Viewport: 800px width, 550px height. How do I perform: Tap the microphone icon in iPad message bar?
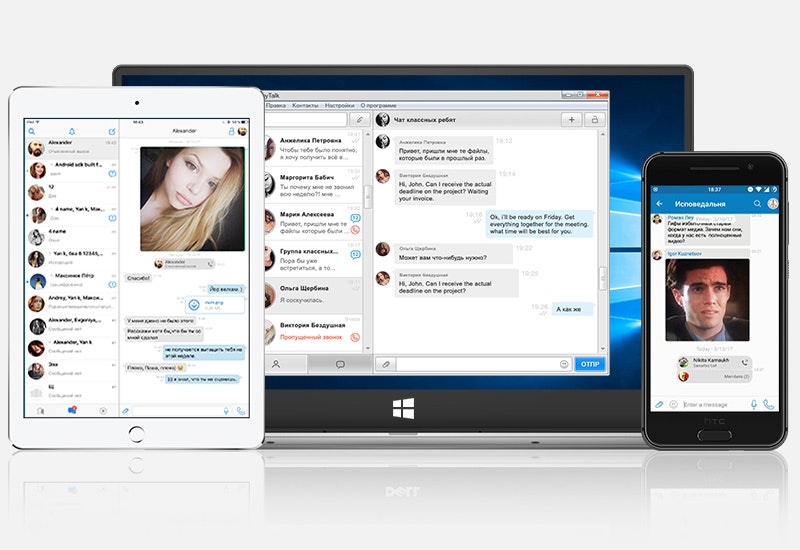(x=226, y=411)
